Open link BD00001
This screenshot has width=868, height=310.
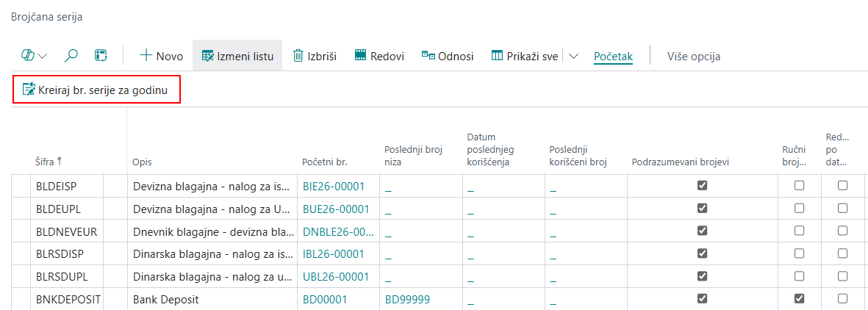point(325,299)
